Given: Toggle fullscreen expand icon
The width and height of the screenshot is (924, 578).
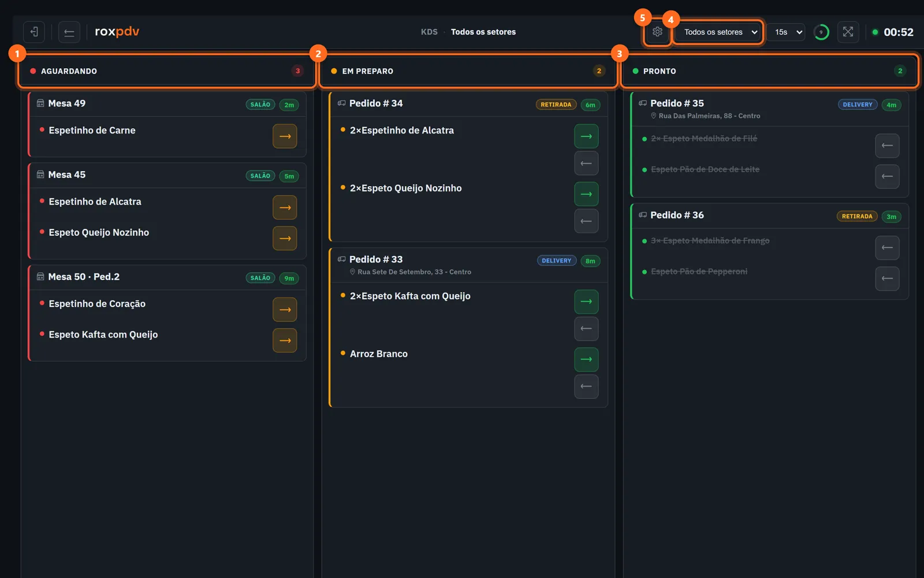Looking at the screenshot, I should pyautogui.click(x=848, y=32).
